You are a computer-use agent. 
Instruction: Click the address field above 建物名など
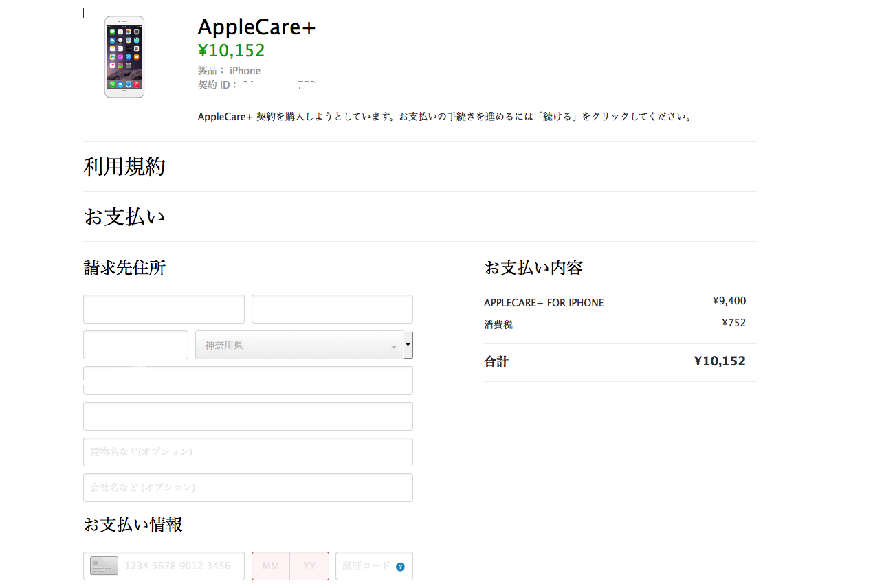[248, 416]
